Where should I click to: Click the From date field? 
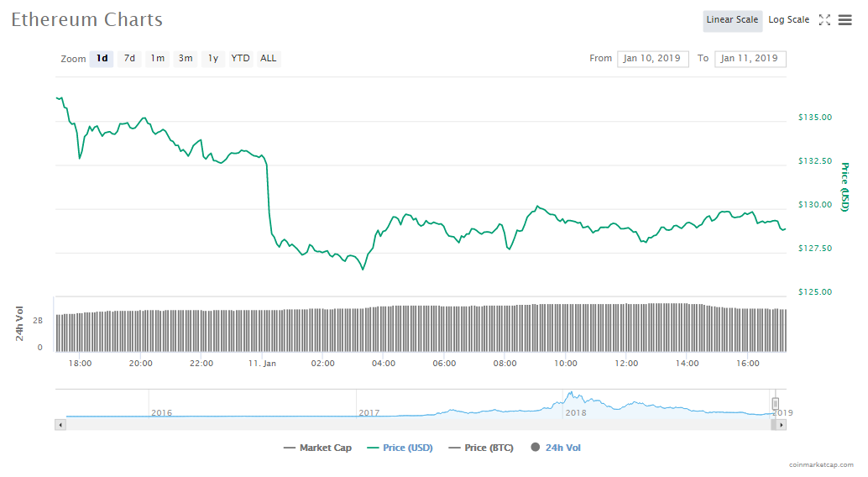coord(652,59)
